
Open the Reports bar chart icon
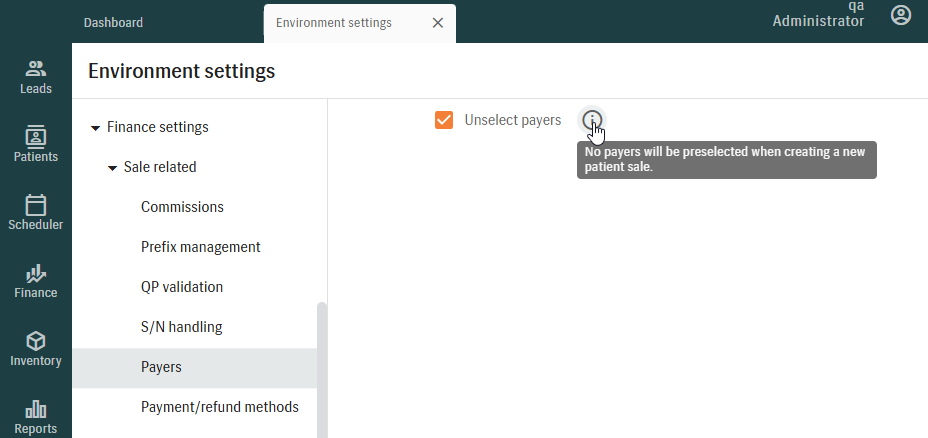coord(36,409)
